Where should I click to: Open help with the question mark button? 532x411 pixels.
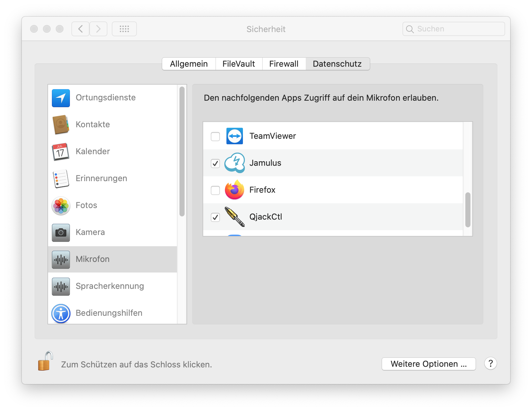(x=490, y=364)
